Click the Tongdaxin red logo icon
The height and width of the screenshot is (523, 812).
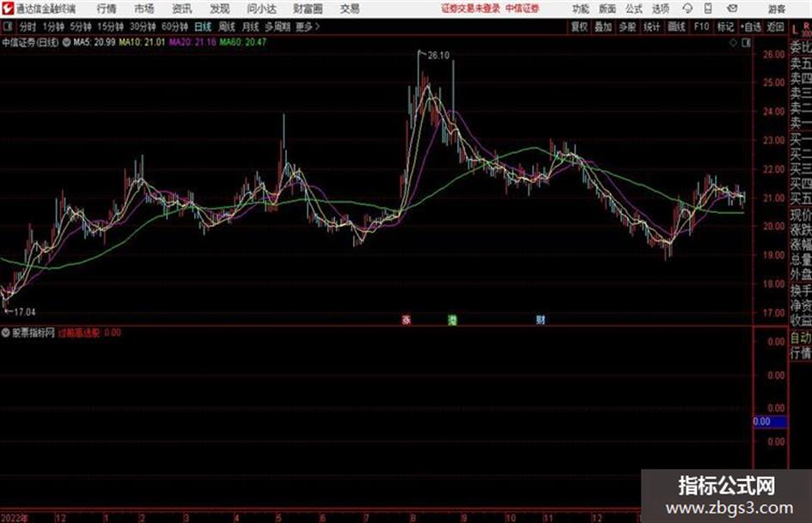tap(8, 9)
